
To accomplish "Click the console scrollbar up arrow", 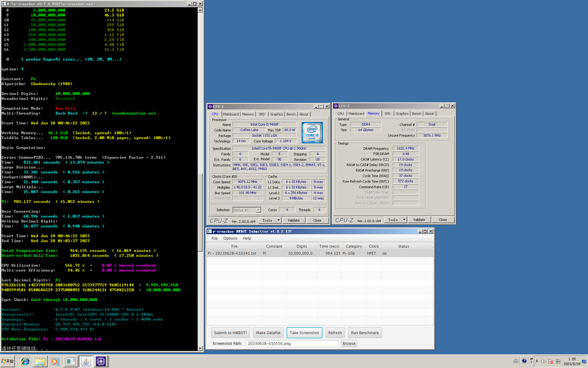I will pyautogui.click(x=200, y=10).
